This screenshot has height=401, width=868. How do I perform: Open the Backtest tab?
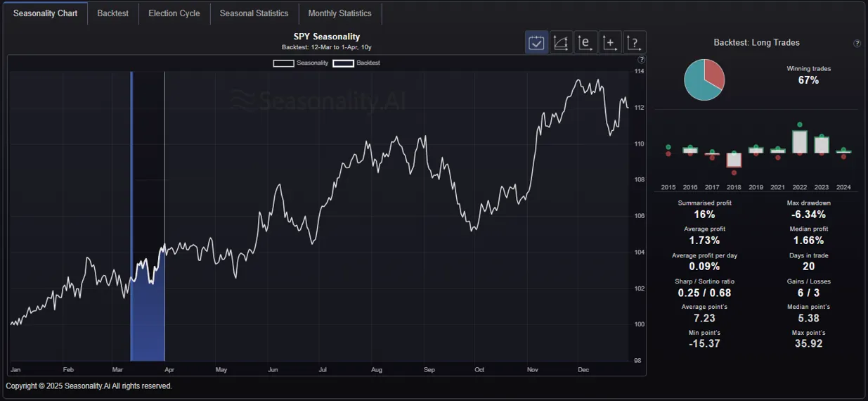113,13
